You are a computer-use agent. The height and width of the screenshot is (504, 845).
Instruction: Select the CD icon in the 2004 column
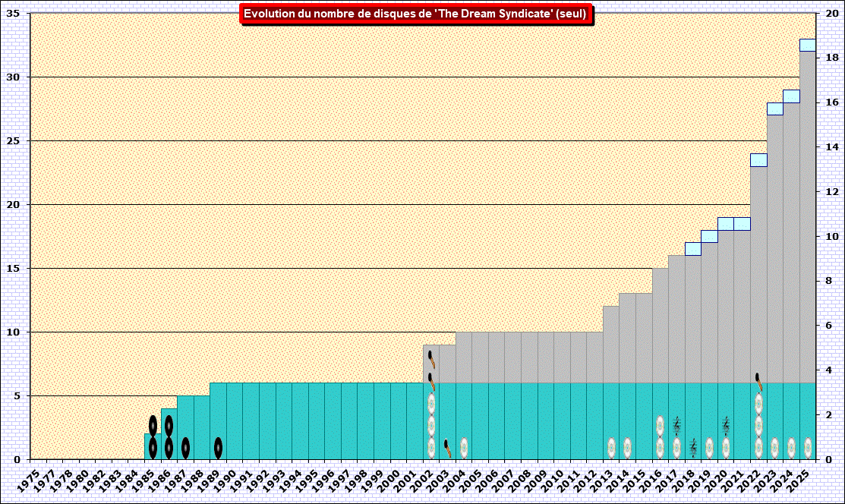[x=464, y=448]
